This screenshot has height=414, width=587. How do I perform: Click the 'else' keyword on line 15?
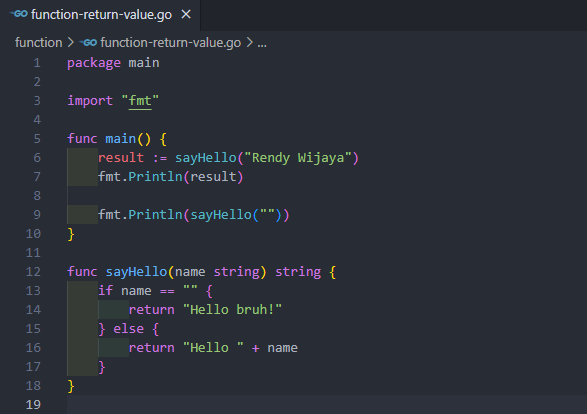pyautogui.click(x=129, y=329)
